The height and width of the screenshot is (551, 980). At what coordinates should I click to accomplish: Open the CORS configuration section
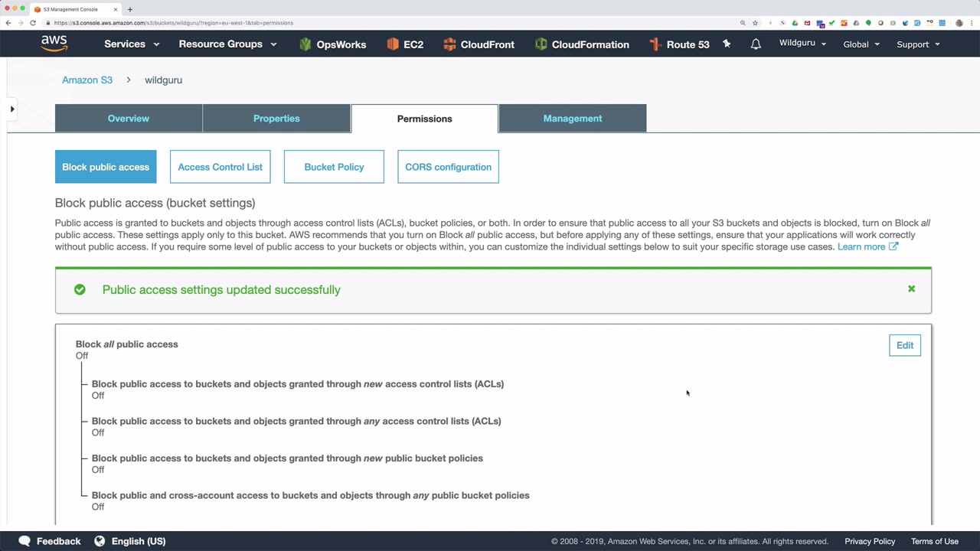pos(448,167)
